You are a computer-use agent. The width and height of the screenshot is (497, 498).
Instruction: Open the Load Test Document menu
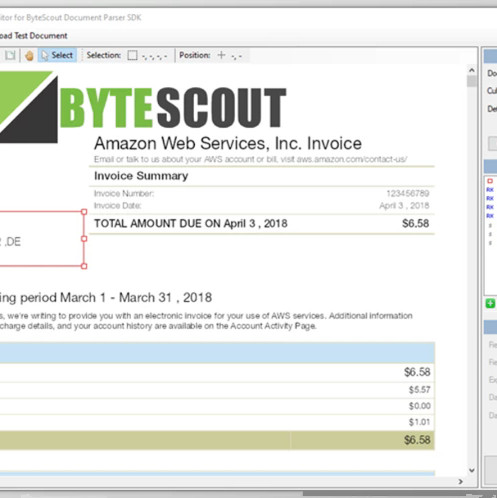pyautogui.click(x=33, y=36)
